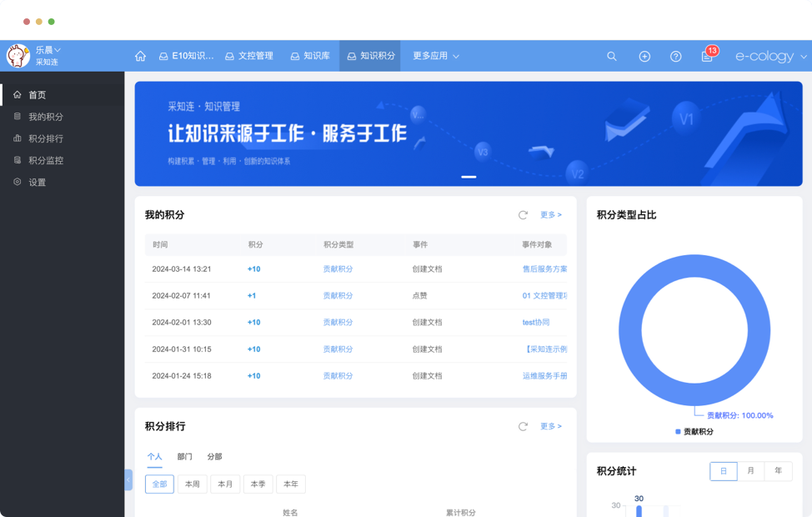This screenshot has height=517, width=812.
Task: Open the 乐晨 user account dropdown
Action: click(48, 50)
